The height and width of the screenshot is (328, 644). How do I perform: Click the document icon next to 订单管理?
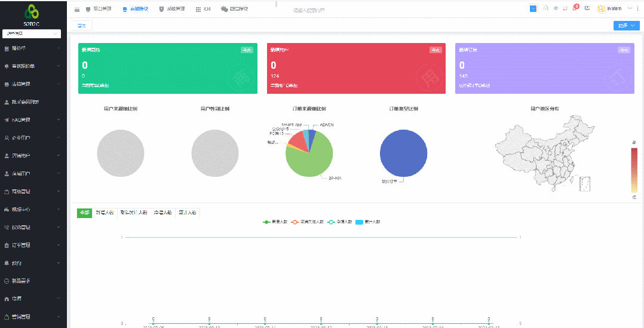(6, 246)
